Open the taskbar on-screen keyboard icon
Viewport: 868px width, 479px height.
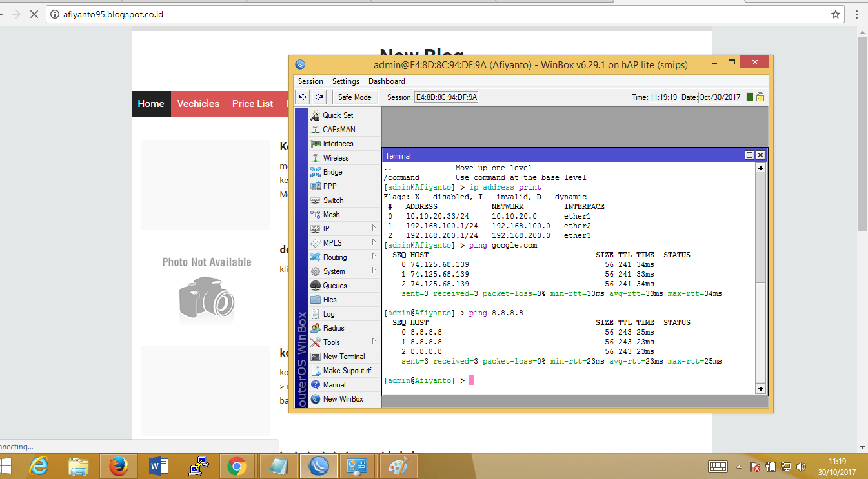[718, 466]
